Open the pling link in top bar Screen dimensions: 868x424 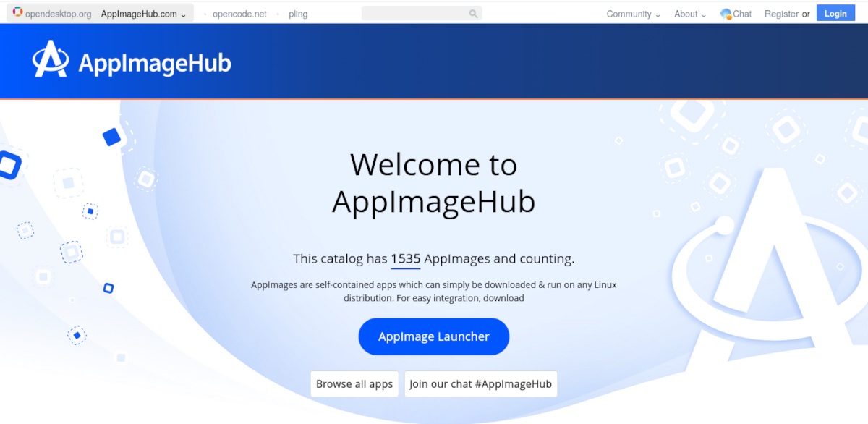pos(298,14)
